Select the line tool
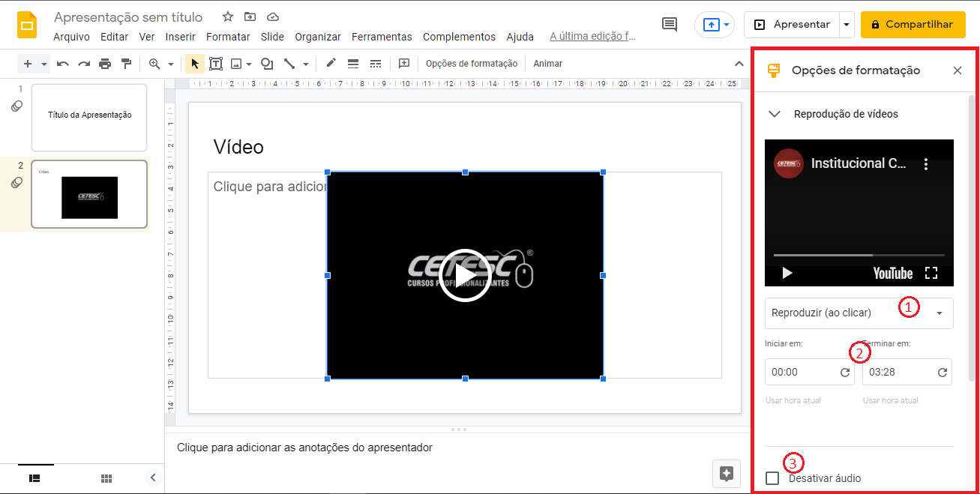 coord(289,64)
